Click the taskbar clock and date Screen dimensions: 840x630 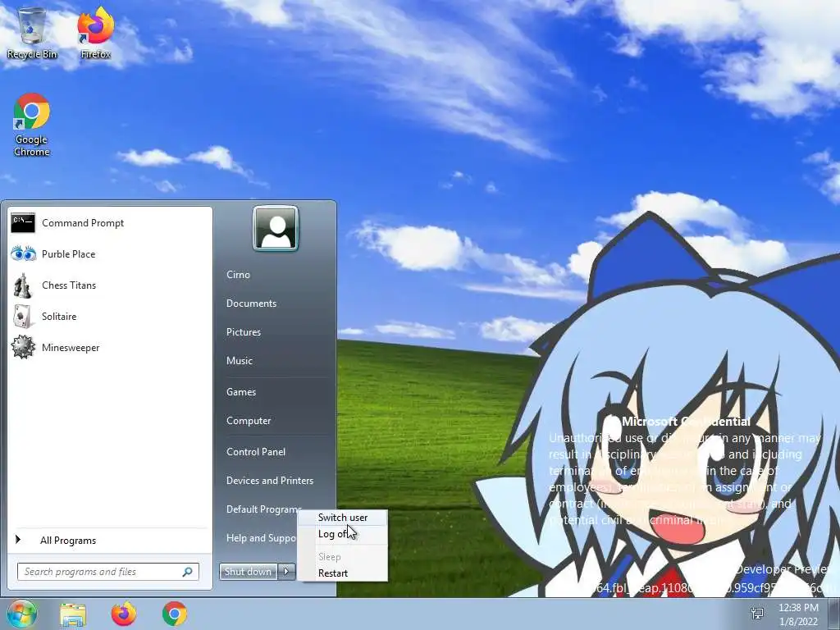pos(798,614)
